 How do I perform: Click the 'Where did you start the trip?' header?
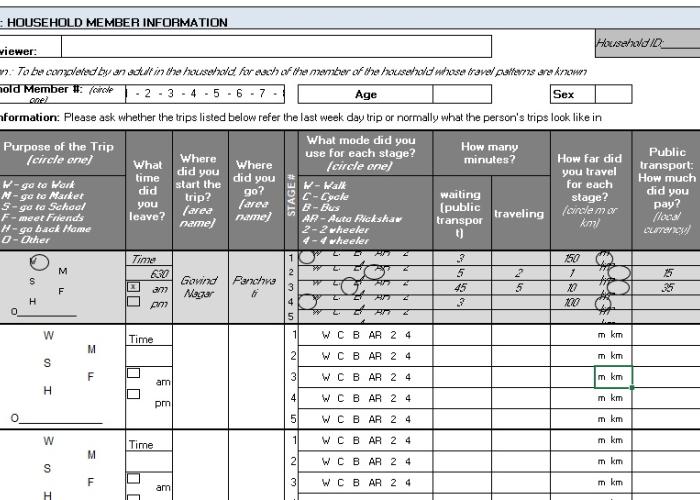tap(200, 191)
